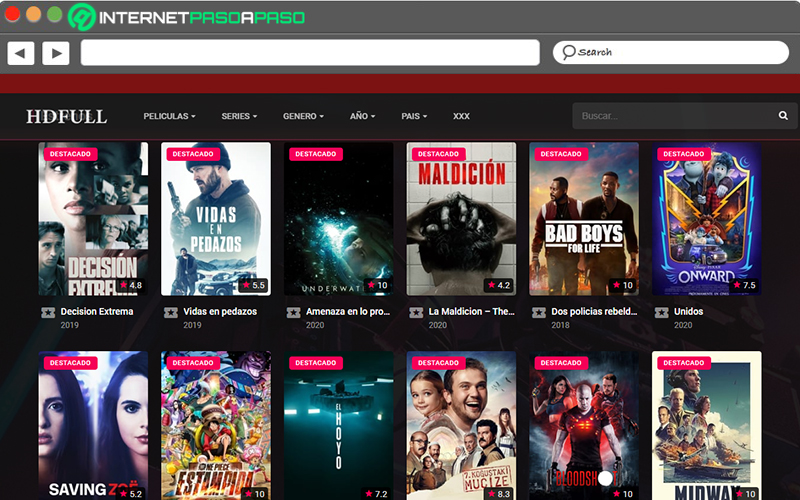800x500 pixels.
Task: Go to the HDFULL site logo home link
Action: (67, 117)
